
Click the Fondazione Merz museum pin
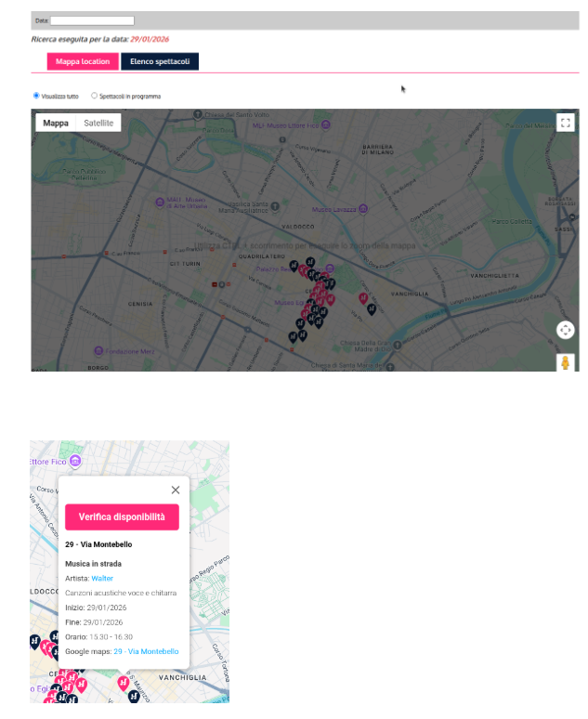[x=98, y=351]
